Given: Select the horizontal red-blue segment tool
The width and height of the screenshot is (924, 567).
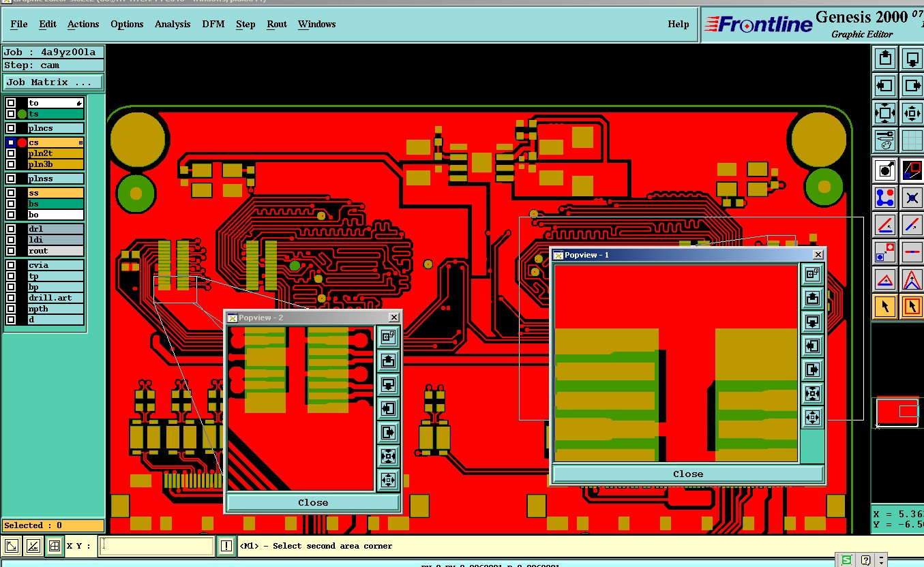Looking at the screenshot, I should click(x=912, y=252).
